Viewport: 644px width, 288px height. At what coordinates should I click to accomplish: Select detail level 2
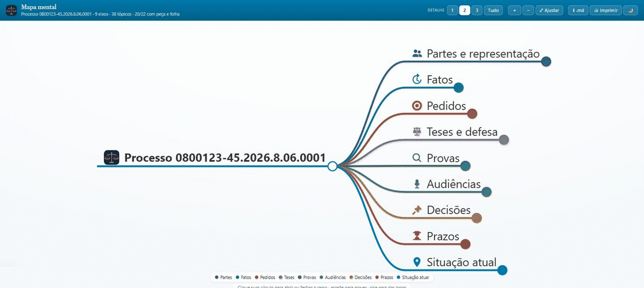tap(465, 10)
